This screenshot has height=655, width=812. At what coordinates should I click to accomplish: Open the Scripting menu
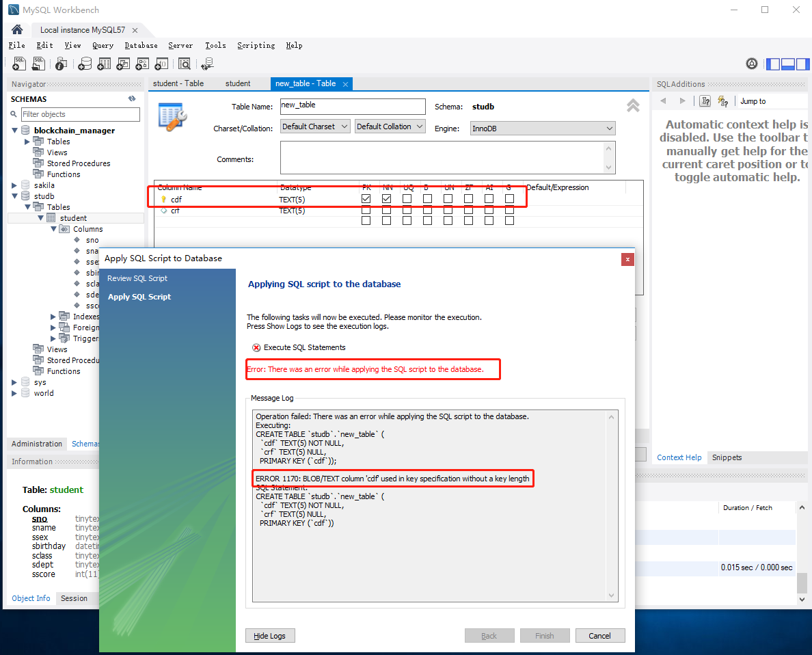256,45
